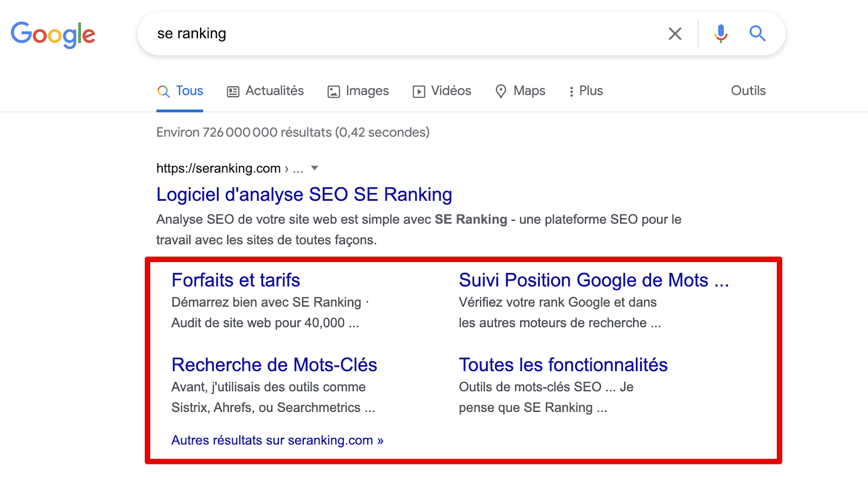Expand the arrow next to seranking.com URL

[315, 168]
